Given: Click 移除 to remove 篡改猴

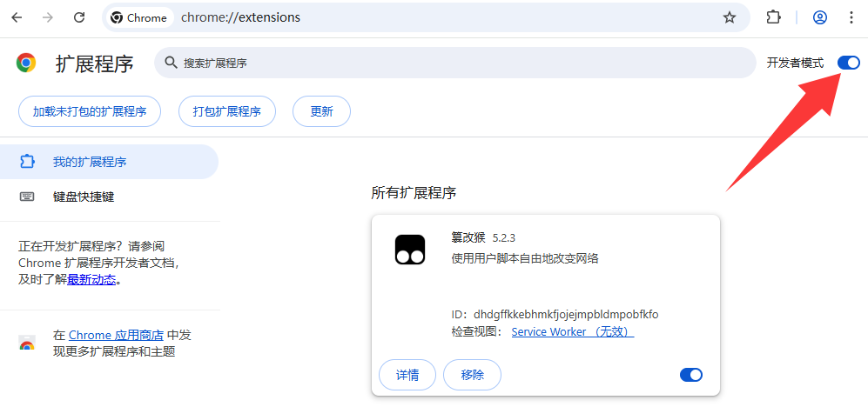Looking at the screenshot, I should [472, 375].
